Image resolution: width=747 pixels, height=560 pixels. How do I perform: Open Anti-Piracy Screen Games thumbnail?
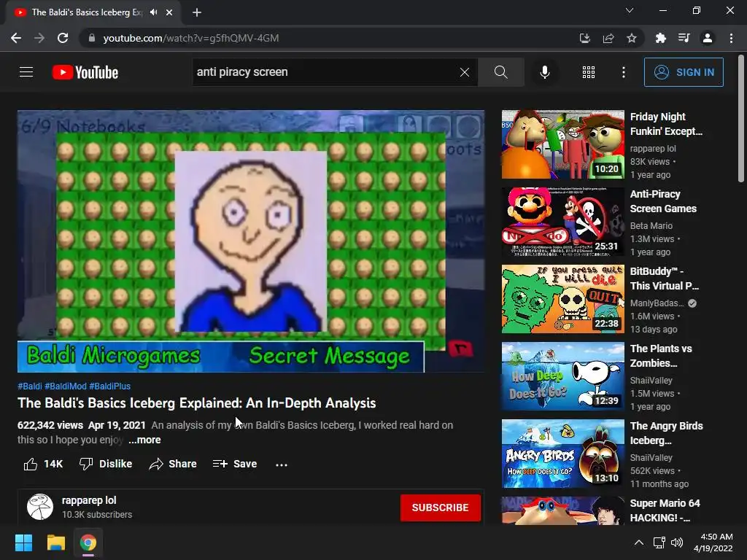click(562, 222)
